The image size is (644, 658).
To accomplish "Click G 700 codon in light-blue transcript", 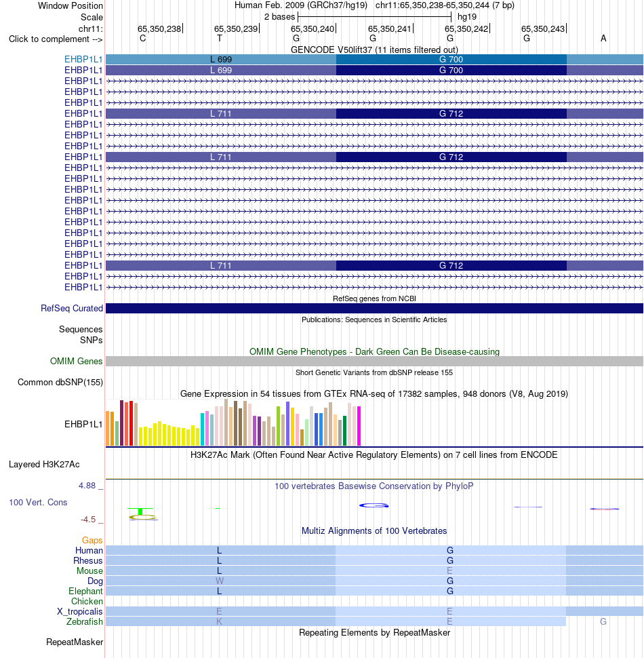I will click(x=451, y=60).
